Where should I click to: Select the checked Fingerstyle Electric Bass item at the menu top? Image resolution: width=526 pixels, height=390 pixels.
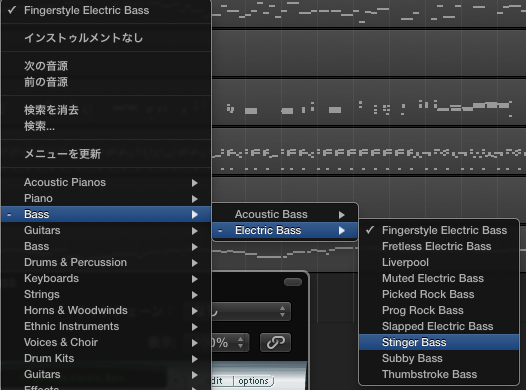[x=106, y=10]
